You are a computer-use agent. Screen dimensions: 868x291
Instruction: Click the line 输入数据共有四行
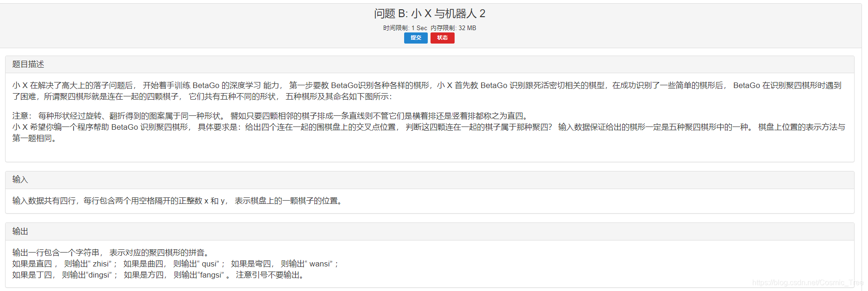point(179,201)
